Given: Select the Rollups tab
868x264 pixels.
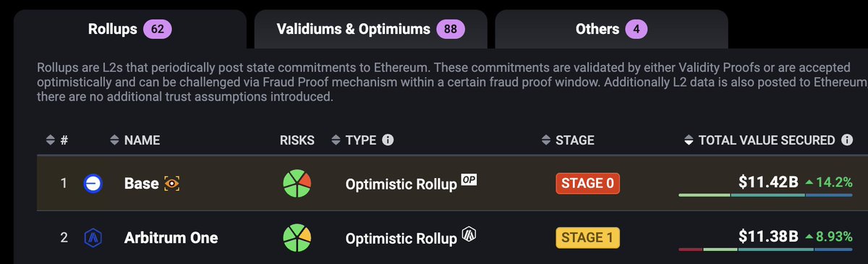Looking at the screenshot, I should point(129,30).
